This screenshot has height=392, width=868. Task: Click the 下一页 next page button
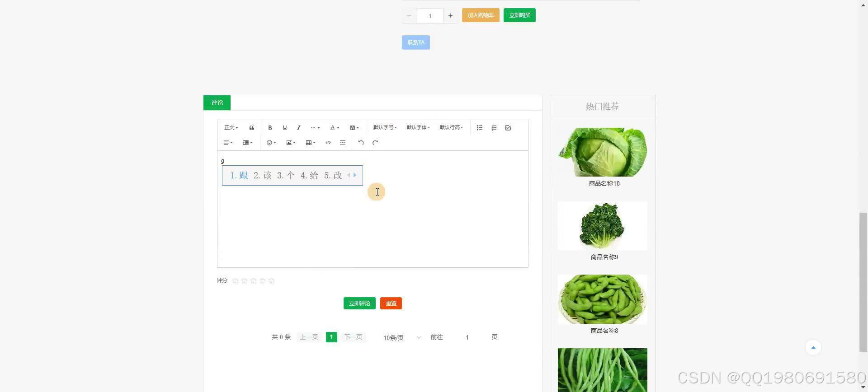click(x=353, y=337)
